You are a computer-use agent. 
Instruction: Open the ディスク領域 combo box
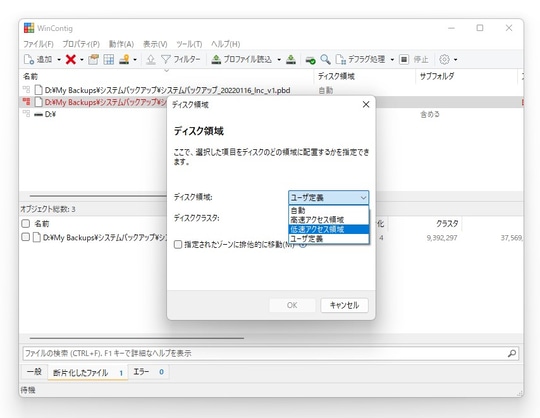pos(329,197)
